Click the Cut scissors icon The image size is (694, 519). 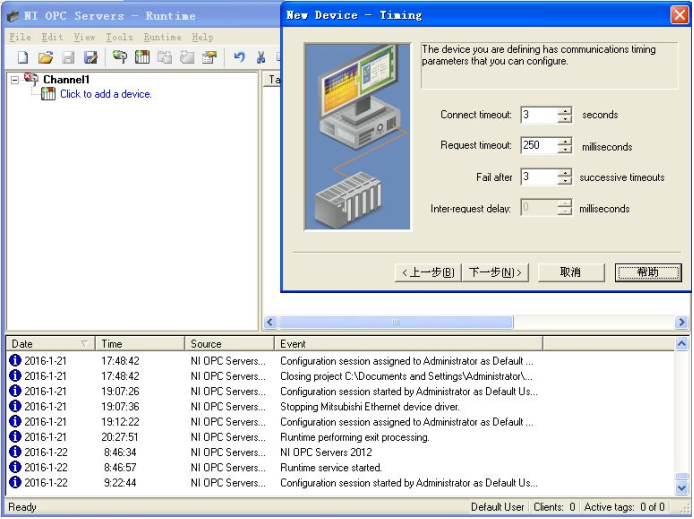click(261, 57)
